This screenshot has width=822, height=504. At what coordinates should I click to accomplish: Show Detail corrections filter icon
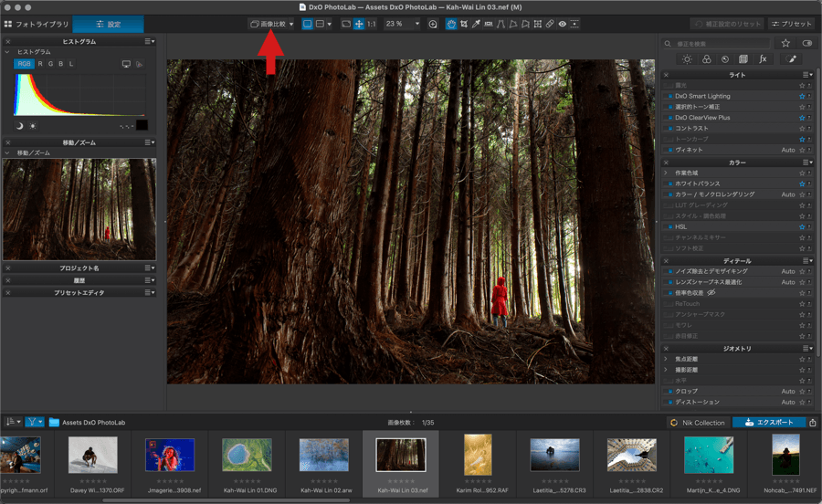pyautogui.click(x=725, y=59)
